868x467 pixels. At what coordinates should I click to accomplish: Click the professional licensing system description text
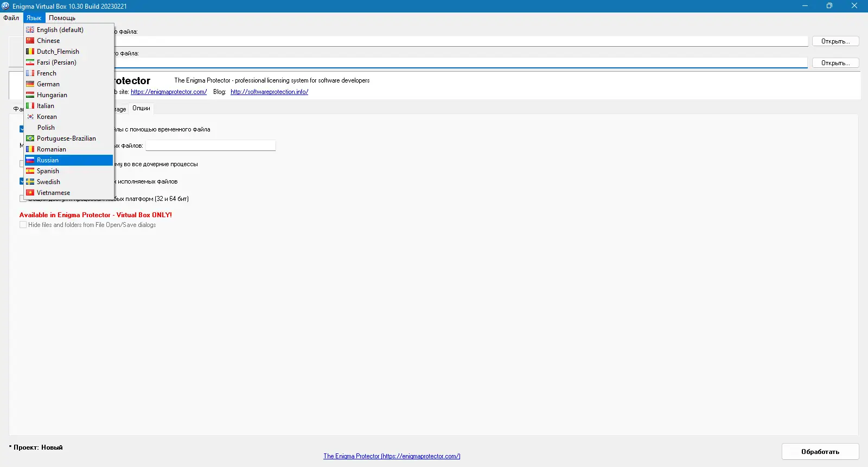(x=272, y=80)
